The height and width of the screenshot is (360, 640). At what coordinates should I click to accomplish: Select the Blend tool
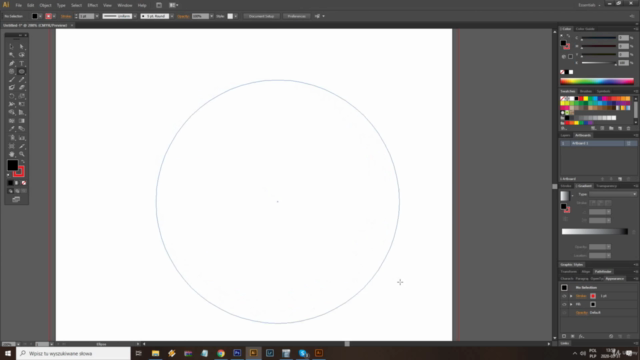pos(22,129)
